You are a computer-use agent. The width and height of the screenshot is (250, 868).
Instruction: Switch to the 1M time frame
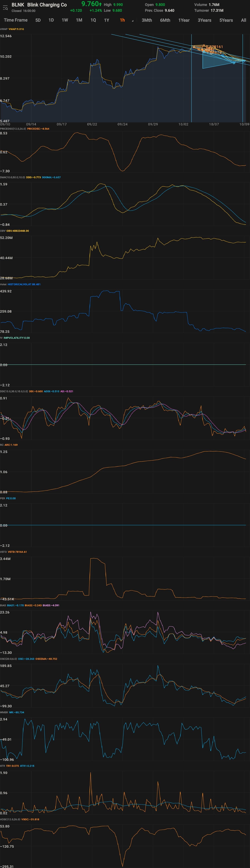[79, 20]
